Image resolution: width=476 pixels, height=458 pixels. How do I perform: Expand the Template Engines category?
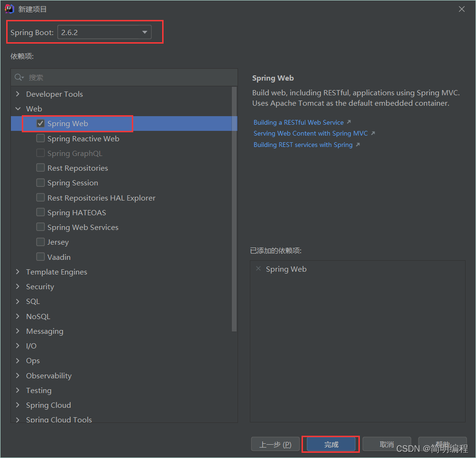pos(18,272)
